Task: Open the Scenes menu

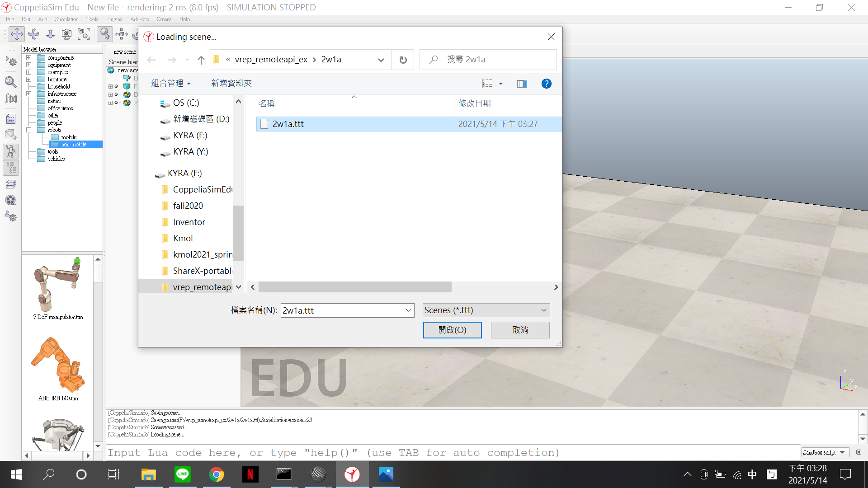Action: (x=164, y=19)
